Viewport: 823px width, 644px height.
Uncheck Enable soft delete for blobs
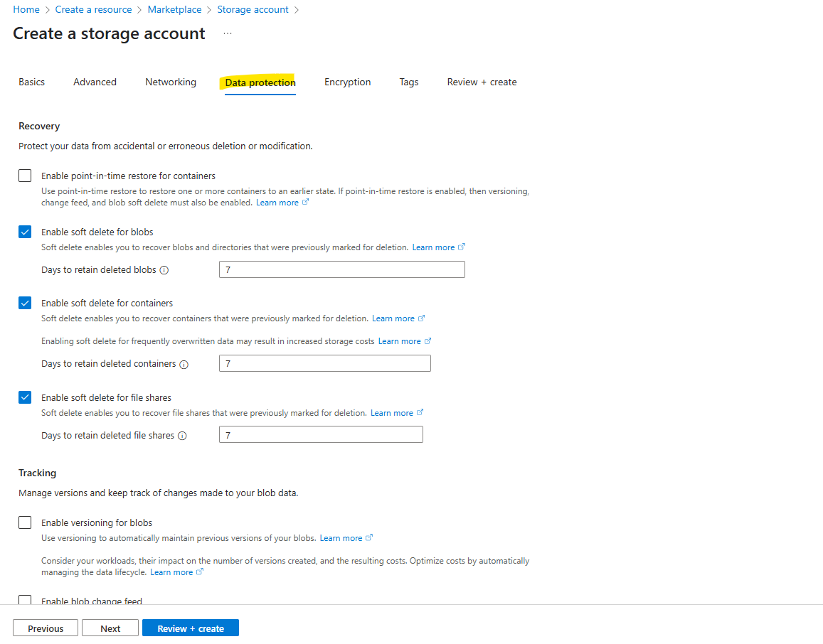point(25,232)
